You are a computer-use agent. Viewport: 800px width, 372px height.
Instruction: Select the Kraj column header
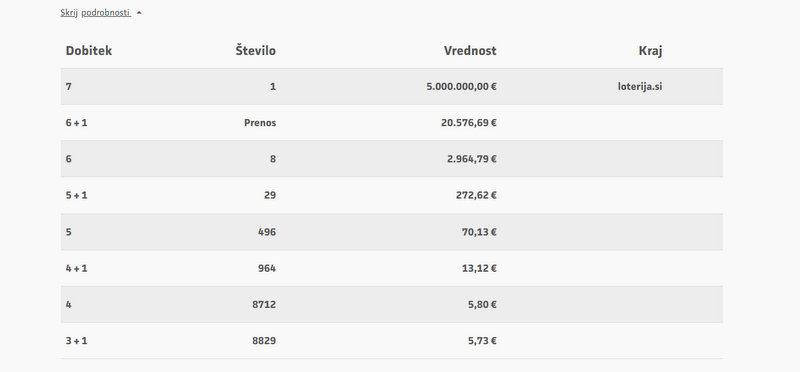click(x=651, y=51)
